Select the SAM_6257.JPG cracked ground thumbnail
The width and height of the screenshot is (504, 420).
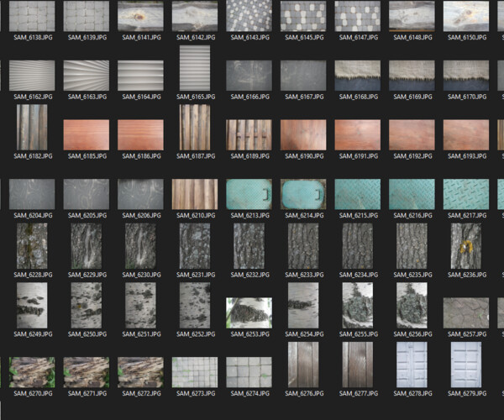466,313
